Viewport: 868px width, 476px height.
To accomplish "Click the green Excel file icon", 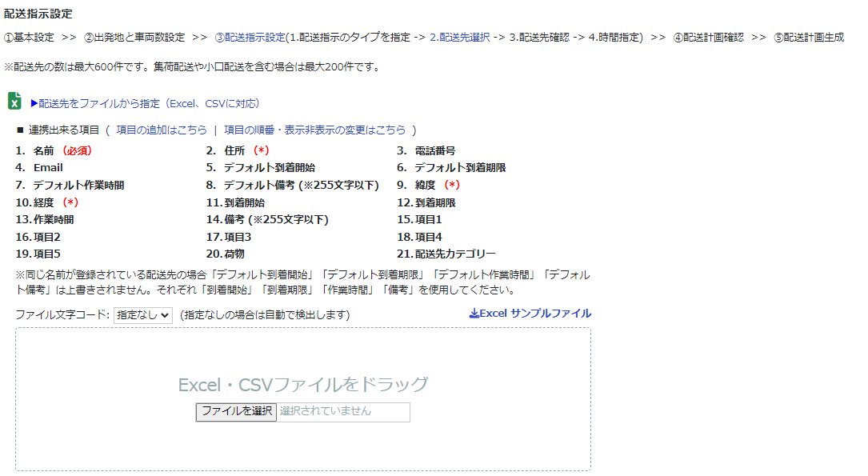I will click(14, 102).
